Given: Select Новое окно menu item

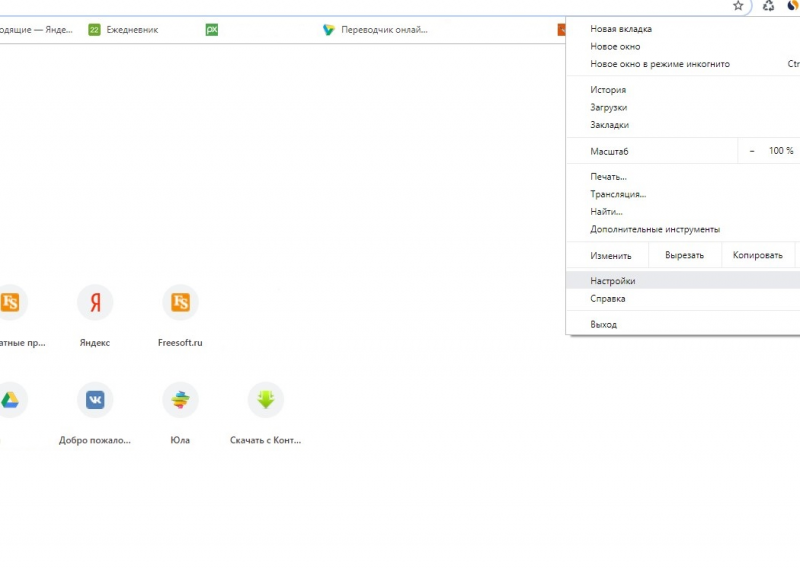Looking at the screenshot, I should 683,46.
